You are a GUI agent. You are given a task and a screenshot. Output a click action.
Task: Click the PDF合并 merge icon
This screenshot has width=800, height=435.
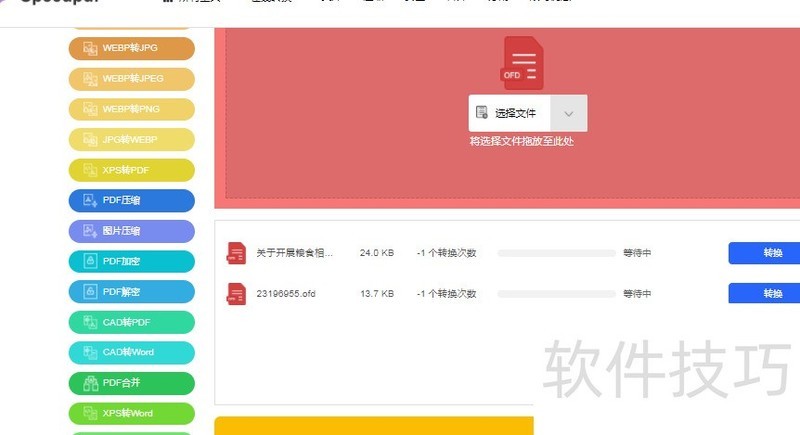(x=91, y=383)
